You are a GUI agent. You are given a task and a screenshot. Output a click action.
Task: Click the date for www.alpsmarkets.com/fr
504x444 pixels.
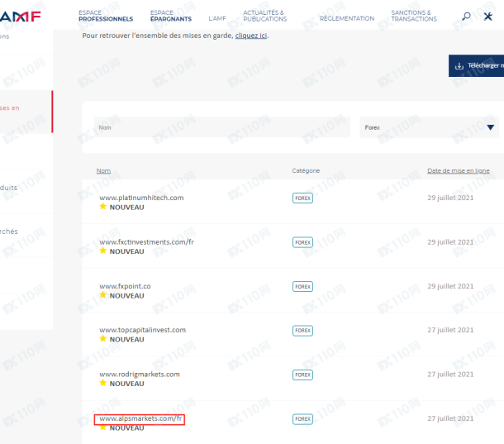point(450,418)
